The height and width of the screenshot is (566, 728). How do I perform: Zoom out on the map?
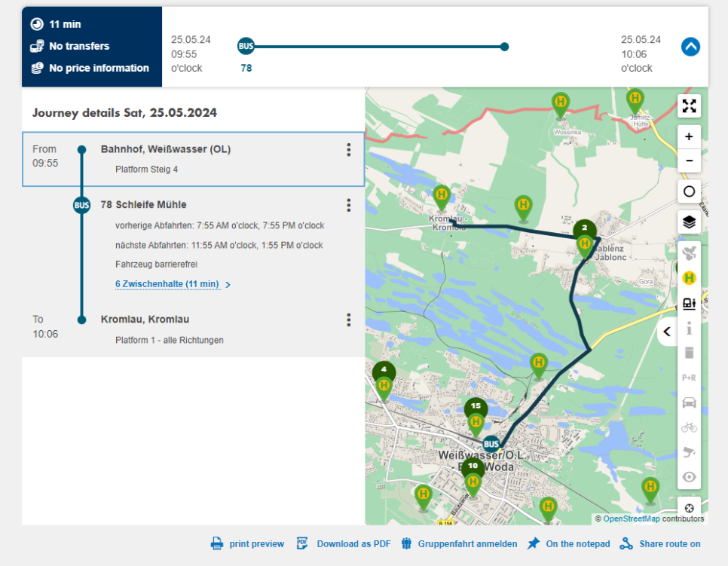click(689, 161)
